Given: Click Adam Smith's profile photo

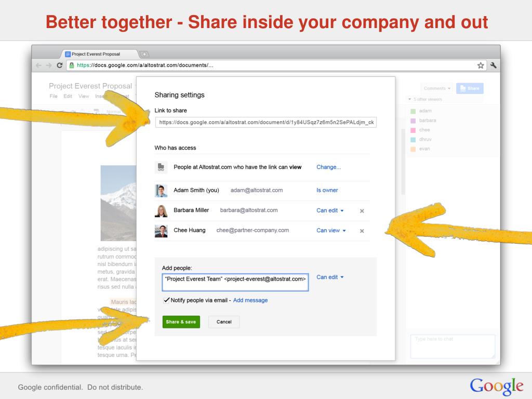Looking at the screenshot, I should coord(161,191).
